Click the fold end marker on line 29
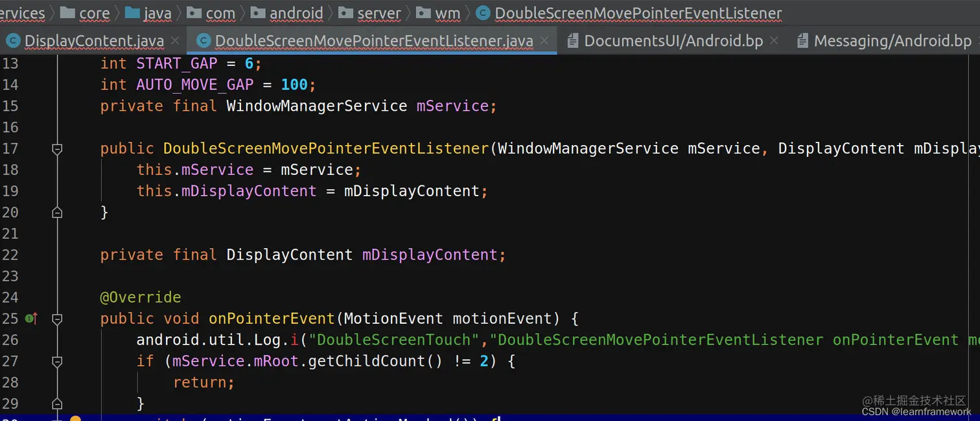This screenshot has height=421, width=980. pos(57,404)
